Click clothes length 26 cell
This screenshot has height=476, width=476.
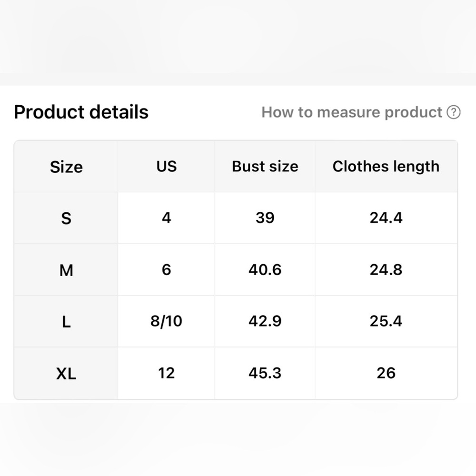(386, 373)
